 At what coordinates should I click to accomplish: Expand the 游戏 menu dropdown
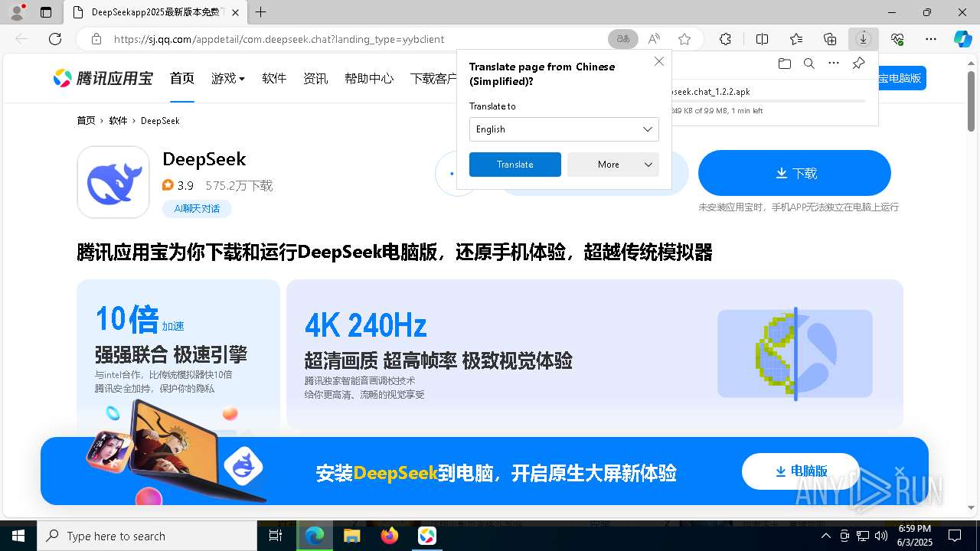[228, 78]
